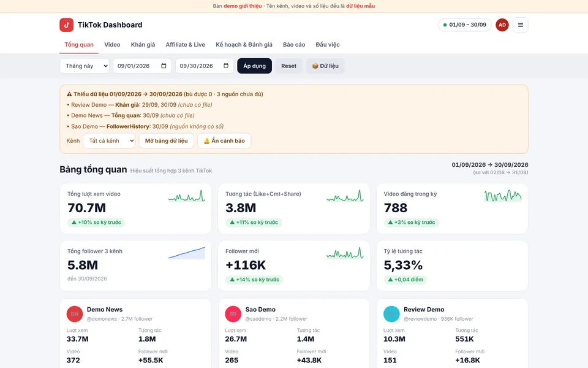This screenshot has width=588, height=368.
Task: Click the red TikTok logo icon
Action: 66,25
